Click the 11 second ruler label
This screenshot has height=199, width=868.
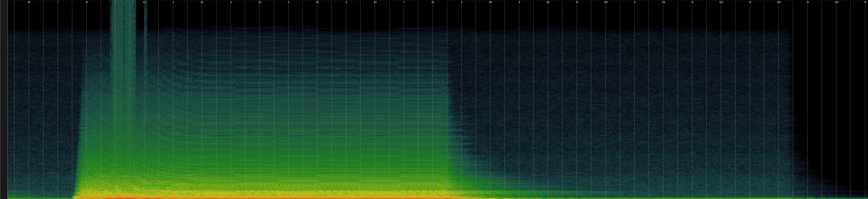635,2
